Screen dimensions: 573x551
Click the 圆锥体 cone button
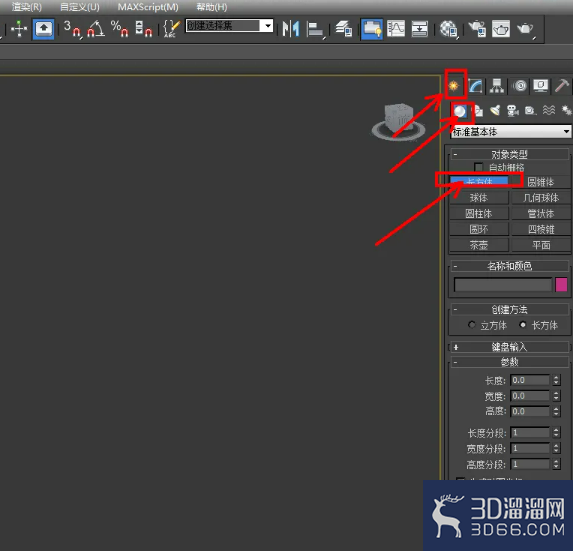click(x=541, y=182)
